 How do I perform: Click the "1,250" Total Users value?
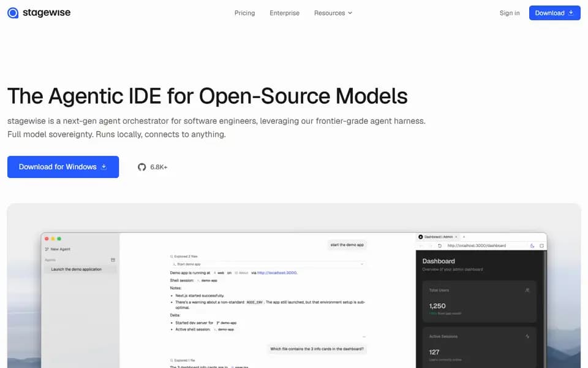[437, 306]
